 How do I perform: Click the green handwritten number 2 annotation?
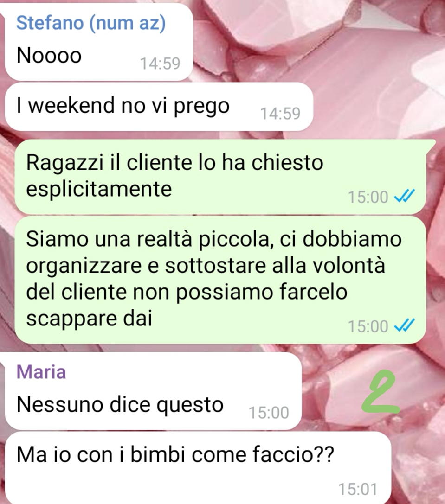pyautogui.click(x=381, y=391)
